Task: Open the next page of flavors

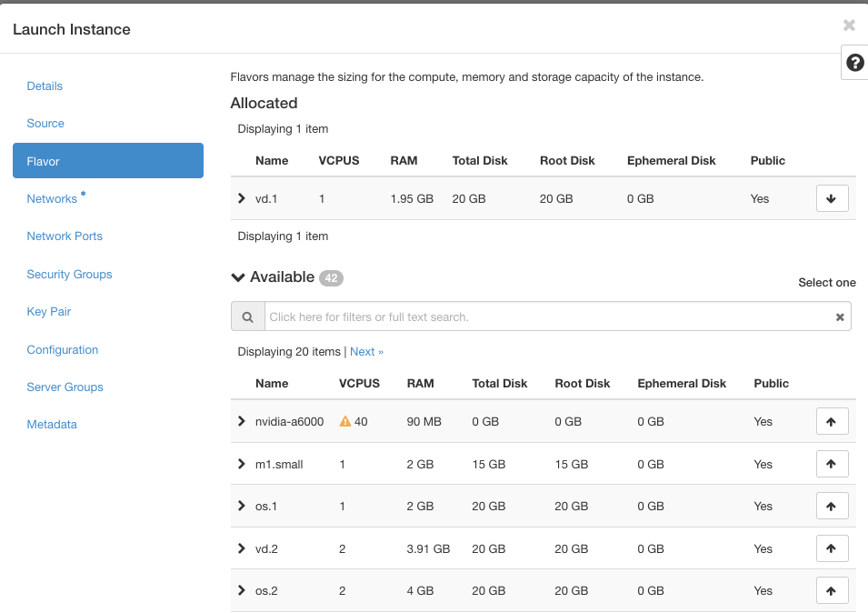Action: 366,351
